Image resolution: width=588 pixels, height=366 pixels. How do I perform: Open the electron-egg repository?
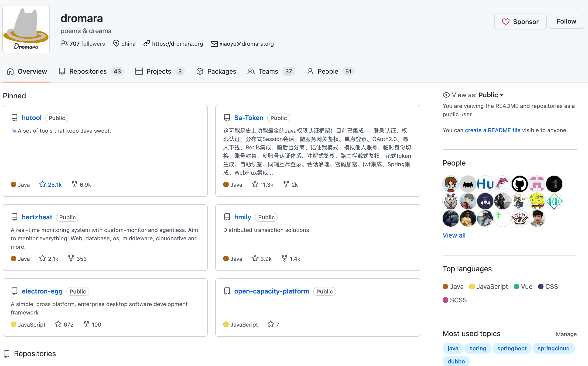click(x=42, y=291)
